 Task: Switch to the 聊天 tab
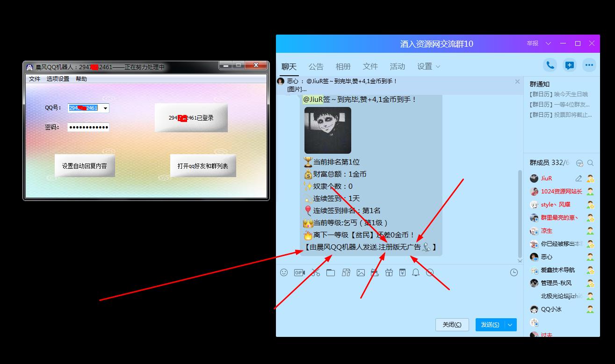pos(289,66)
